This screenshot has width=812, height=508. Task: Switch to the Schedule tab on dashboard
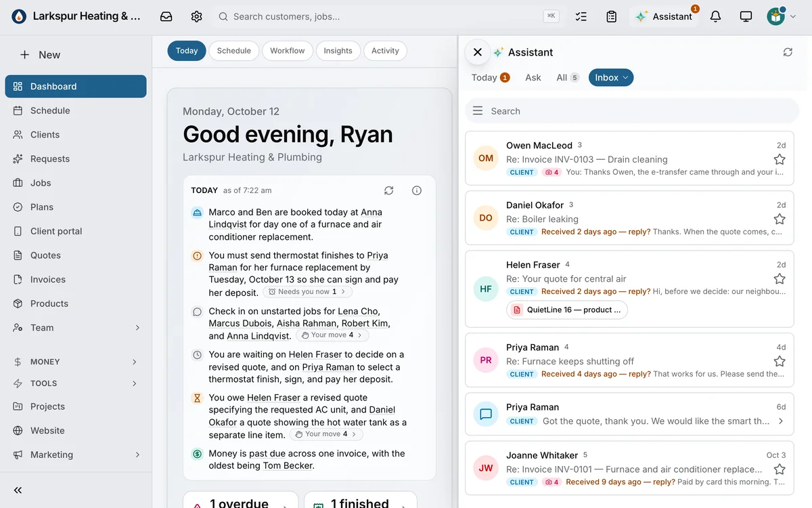pos(234,51)
